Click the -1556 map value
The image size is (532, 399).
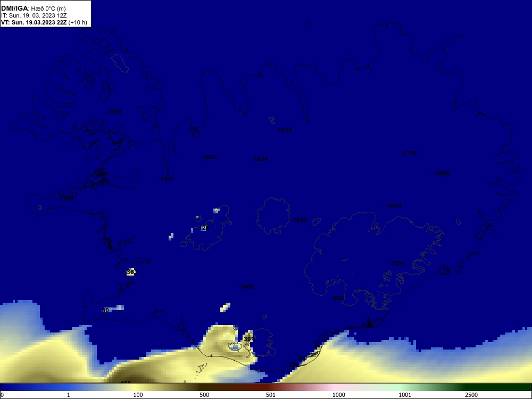(x=442, y=173)
